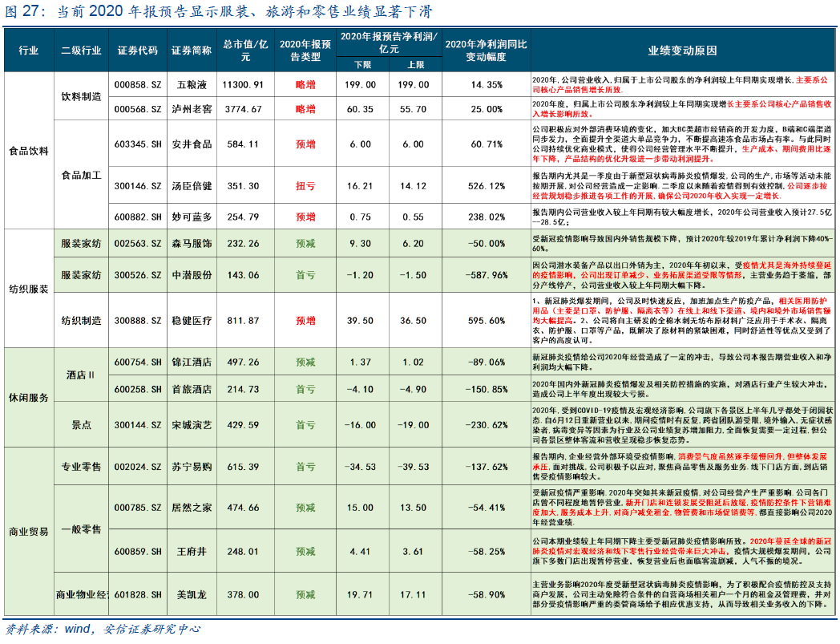
Task: Select the 景点 sub-industry cell
Action: pos(82,425)
